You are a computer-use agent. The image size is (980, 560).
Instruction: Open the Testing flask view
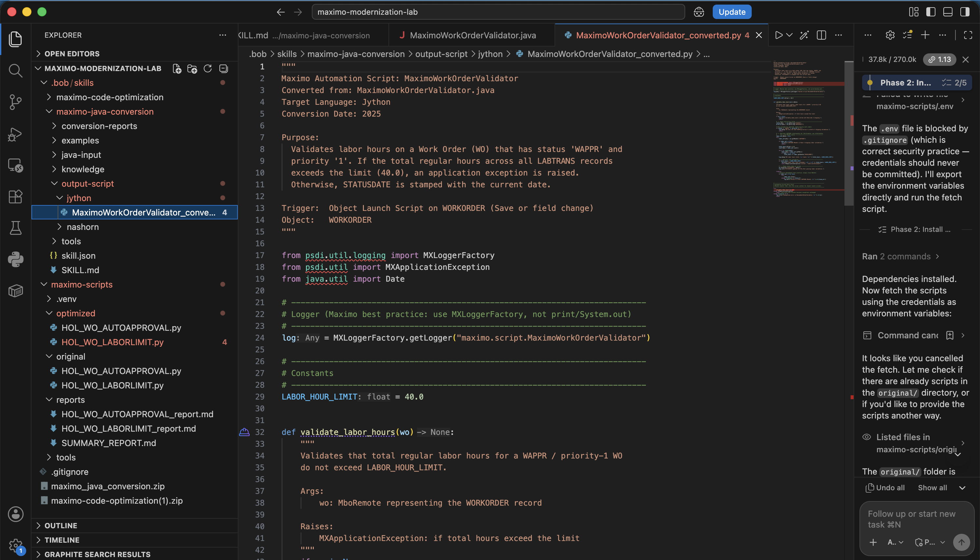point(15,228)
